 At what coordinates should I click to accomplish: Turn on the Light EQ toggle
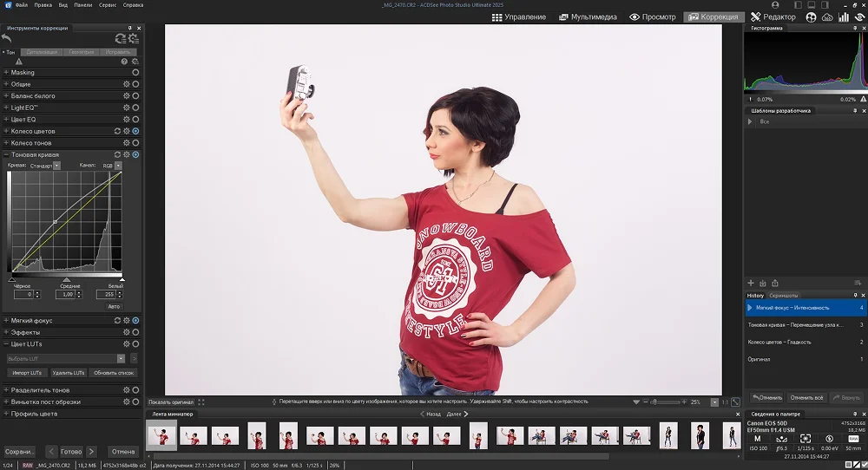[135, 108]
